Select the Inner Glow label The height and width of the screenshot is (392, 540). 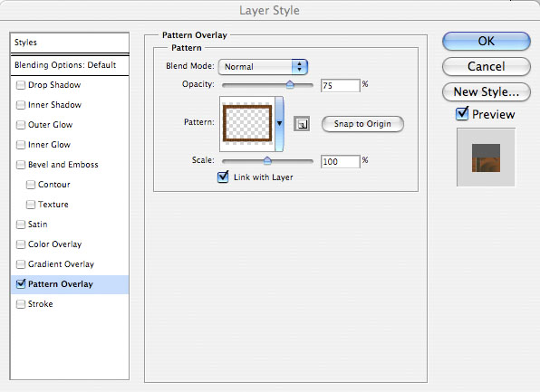tap(49, 145)
